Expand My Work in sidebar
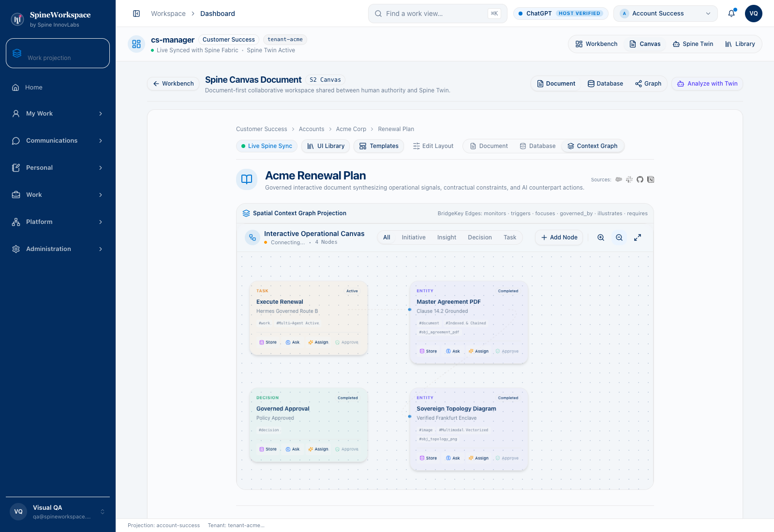 pos(58,114)
